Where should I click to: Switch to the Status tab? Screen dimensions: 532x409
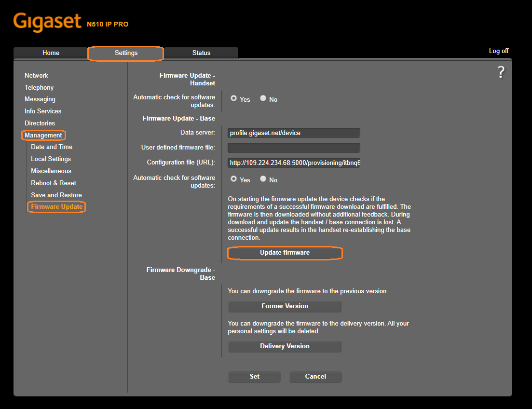click(x=201, y=53)
